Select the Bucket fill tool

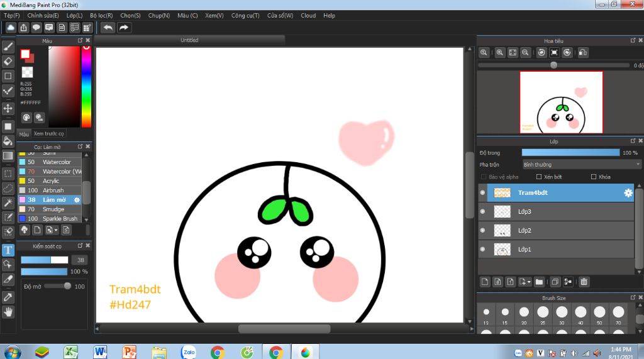[x=8, y=141]
